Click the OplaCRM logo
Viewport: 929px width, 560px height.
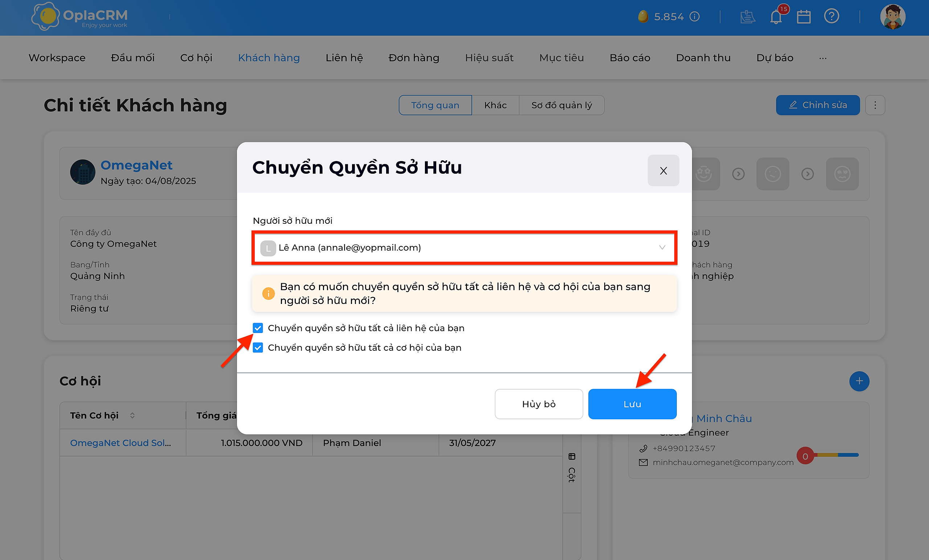(x=79, y=17)
